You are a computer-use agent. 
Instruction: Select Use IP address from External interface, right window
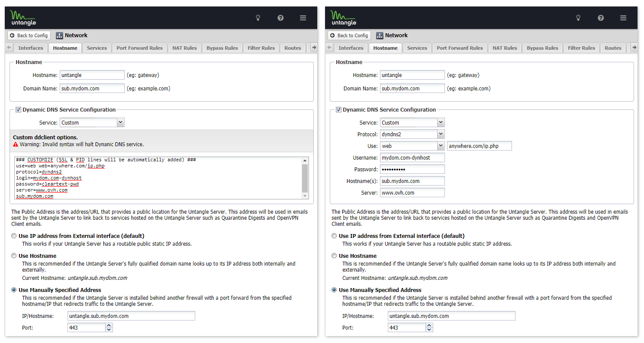click(334, 236)
